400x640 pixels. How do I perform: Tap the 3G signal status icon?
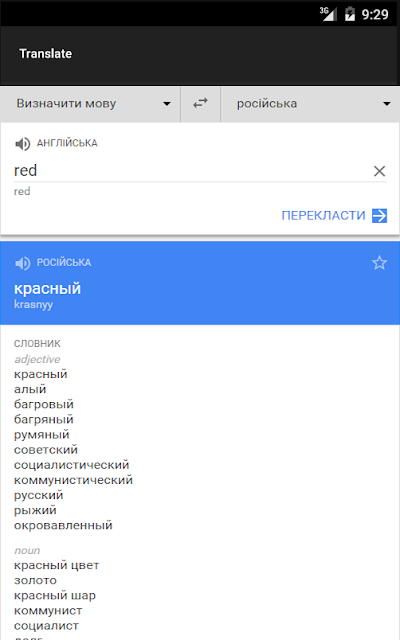click(328, 13)
